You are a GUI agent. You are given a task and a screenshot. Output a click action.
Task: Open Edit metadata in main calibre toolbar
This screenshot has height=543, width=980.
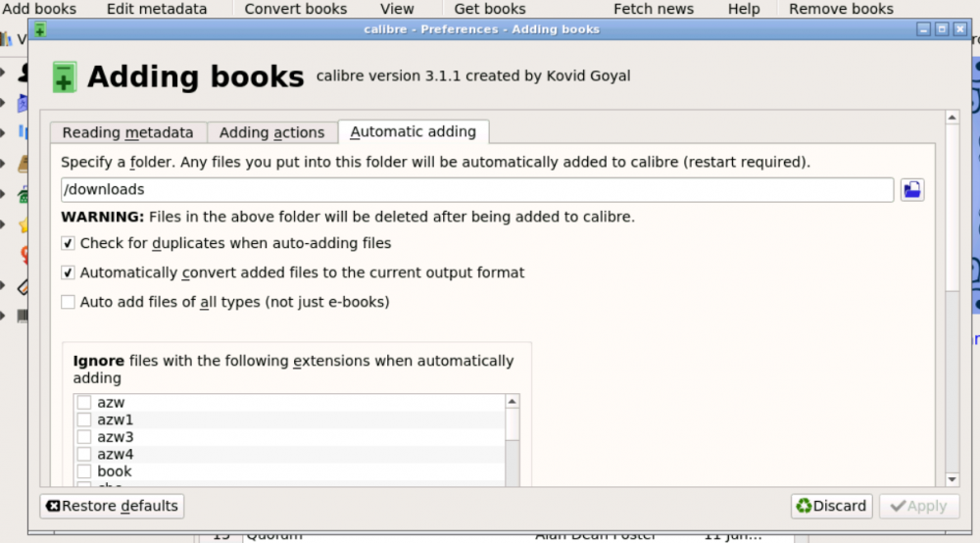156,9
